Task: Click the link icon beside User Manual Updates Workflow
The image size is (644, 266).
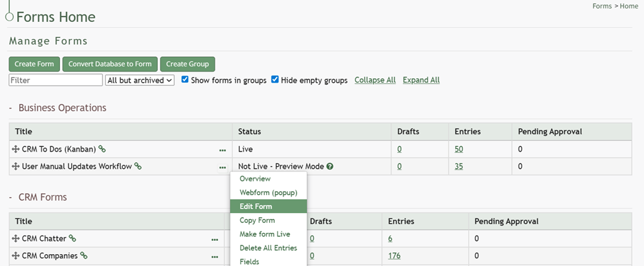Action: [138, 167]
